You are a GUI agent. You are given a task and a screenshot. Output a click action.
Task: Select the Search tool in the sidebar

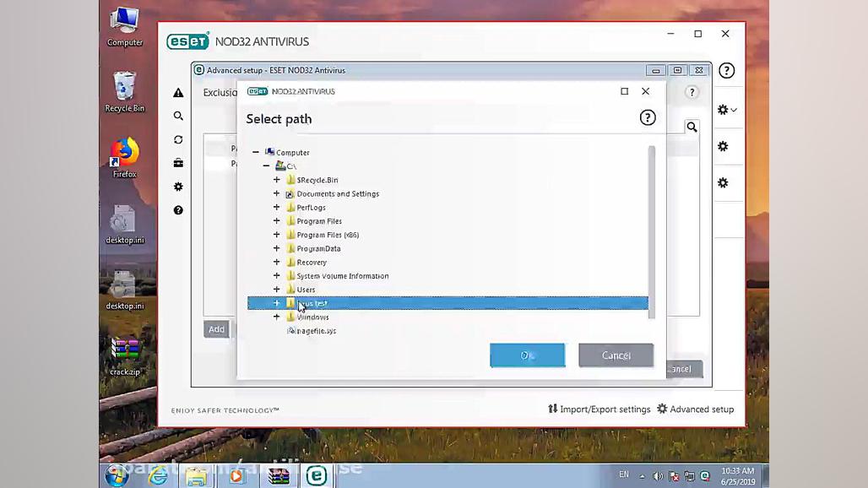pos(177,116)
